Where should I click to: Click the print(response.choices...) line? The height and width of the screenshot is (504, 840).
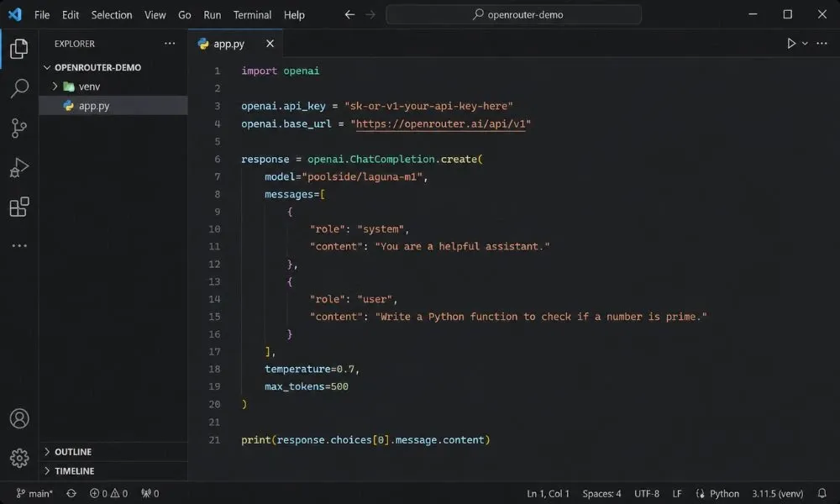(365, 439)
